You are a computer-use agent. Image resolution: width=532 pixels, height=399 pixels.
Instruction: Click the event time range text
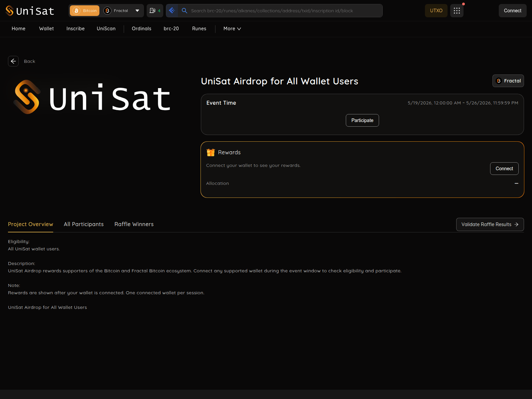pyautogui.click(x=463, y=103)
